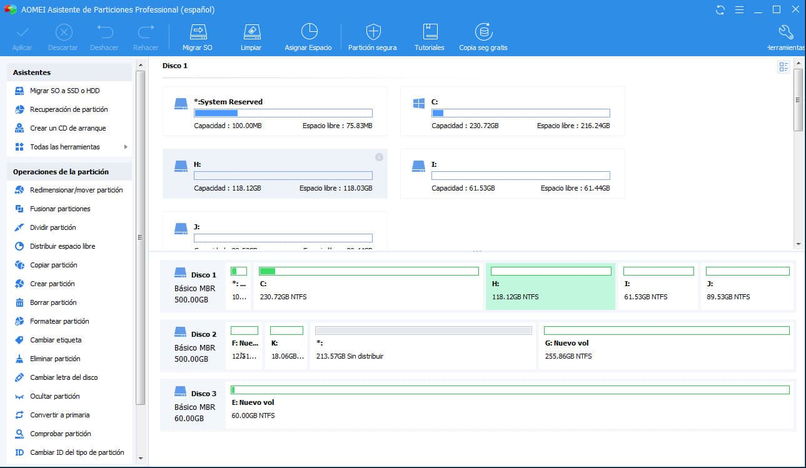Open the hamburger menu in title bar
This screenshot has width=806, height=468.
(739, 10)
